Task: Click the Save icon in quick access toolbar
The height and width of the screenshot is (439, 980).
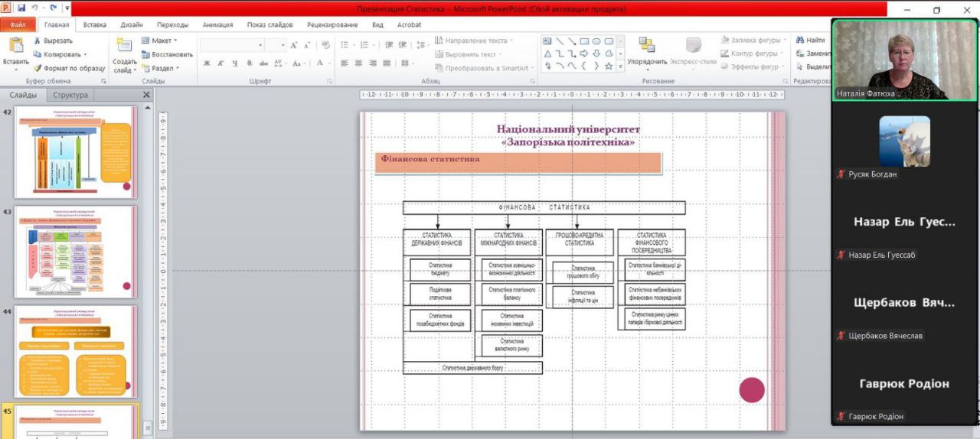Action: tap(21, 8)
